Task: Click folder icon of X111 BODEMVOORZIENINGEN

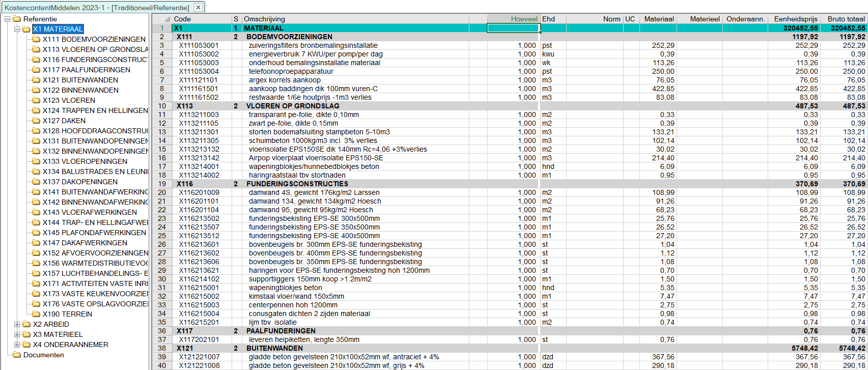Action: (x=36, y=39)
